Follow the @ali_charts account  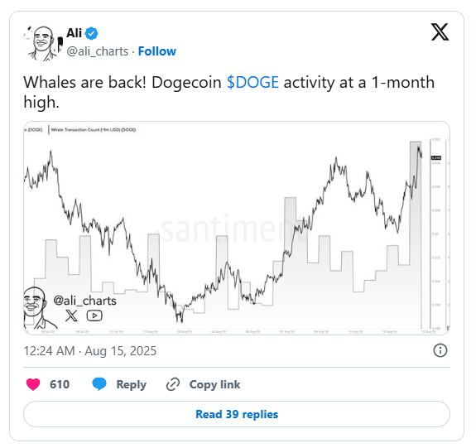coord(157,51)
